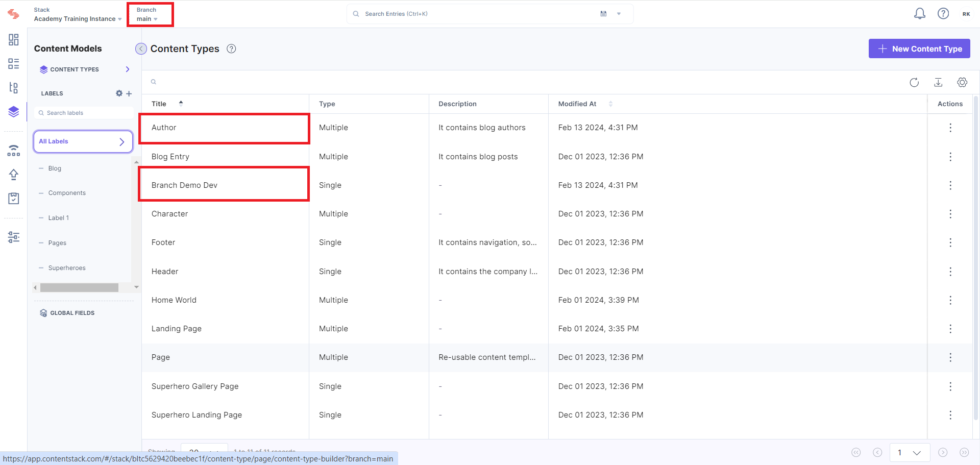Select the Blog label
The image size is (980, 465).
(55, 168)
